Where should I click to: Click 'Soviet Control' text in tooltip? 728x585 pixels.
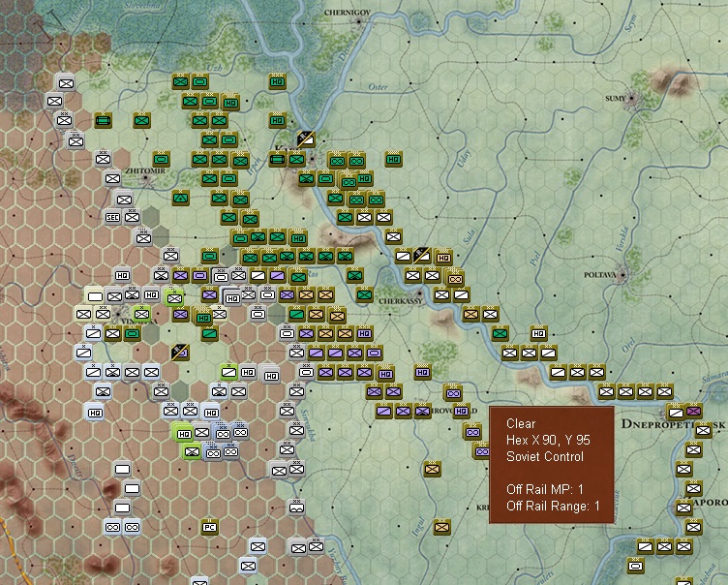[545, 457]
